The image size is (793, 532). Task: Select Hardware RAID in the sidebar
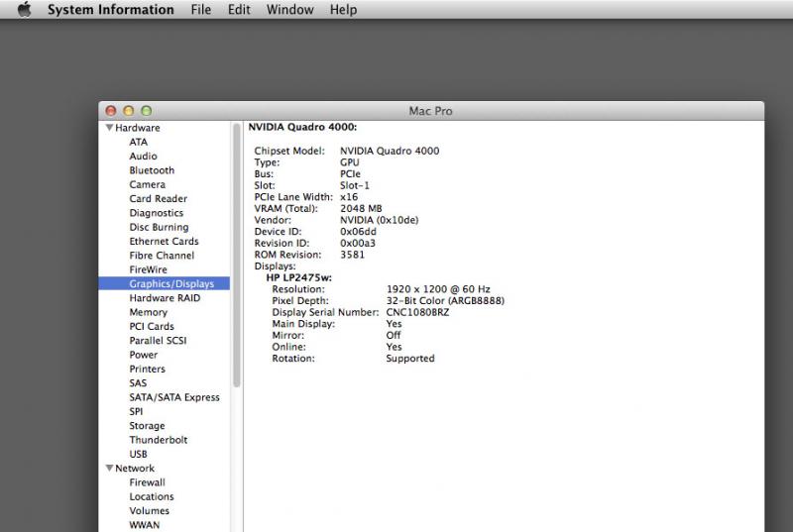(x=165, y=297)
